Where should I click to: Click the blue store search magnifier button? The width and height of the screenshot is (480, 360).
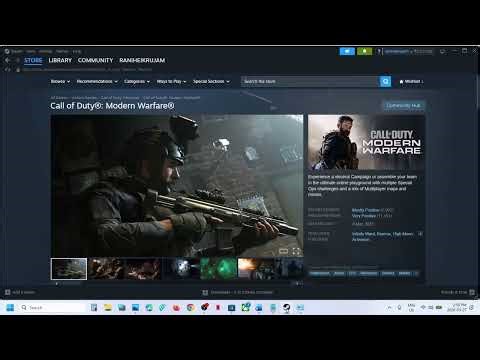(385, 81)
